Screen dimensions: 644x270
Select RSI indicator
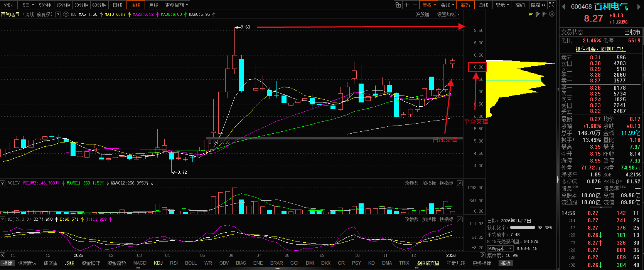[174, 263]
